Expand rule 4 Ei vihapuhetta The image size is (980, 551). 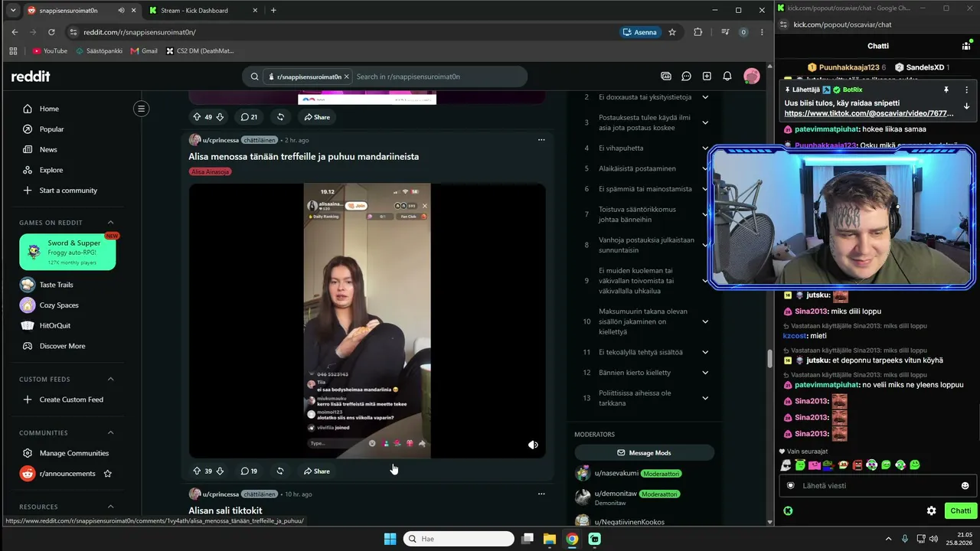(705, 148)
